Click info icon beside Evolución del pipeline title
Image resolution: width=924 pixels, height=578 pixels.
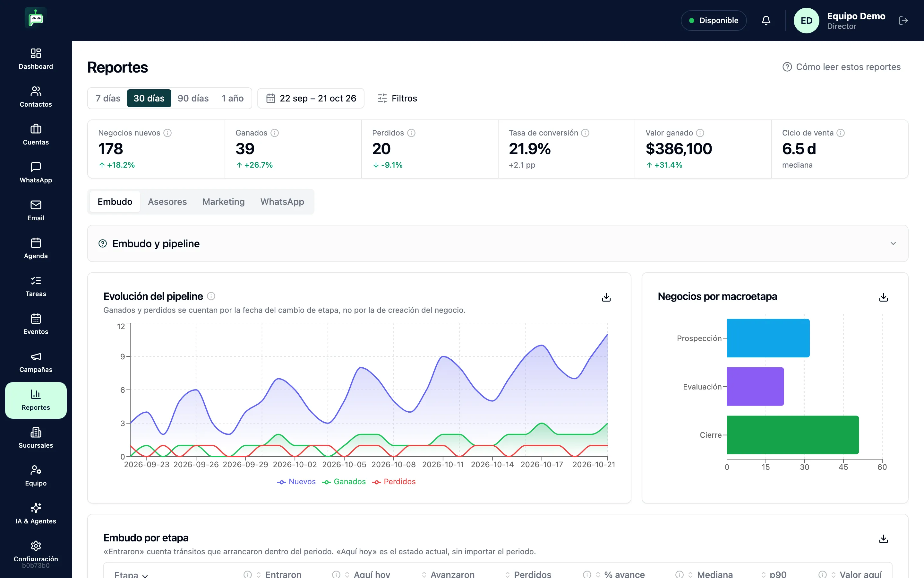[211, 296]
